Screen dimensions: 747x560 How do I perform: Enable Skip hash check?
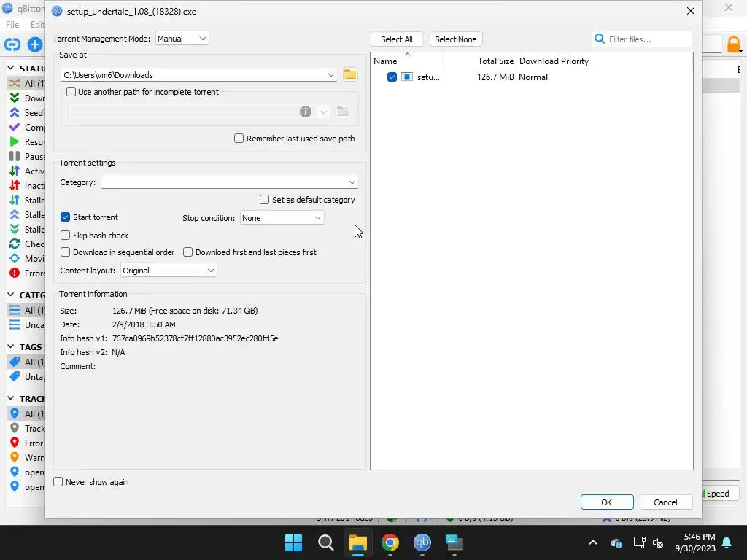pos(65,236)
